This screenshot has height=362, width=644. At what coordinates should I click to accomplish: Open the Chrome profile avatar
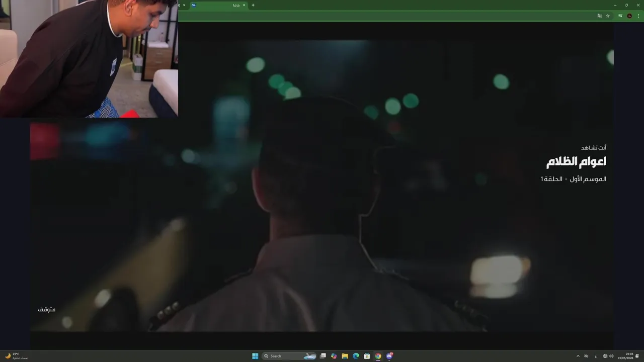click(x=629, y=16)
